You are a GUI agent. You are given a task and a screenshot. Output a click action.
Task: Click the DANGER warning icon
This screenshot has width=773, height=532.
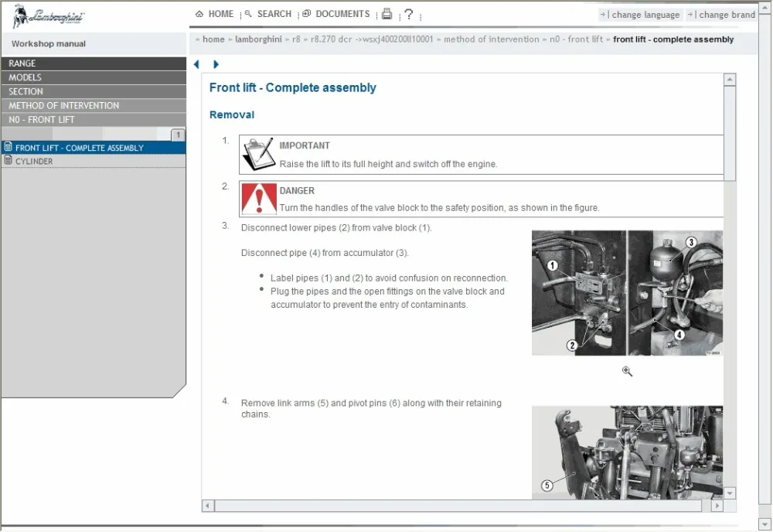click(259, 199)
